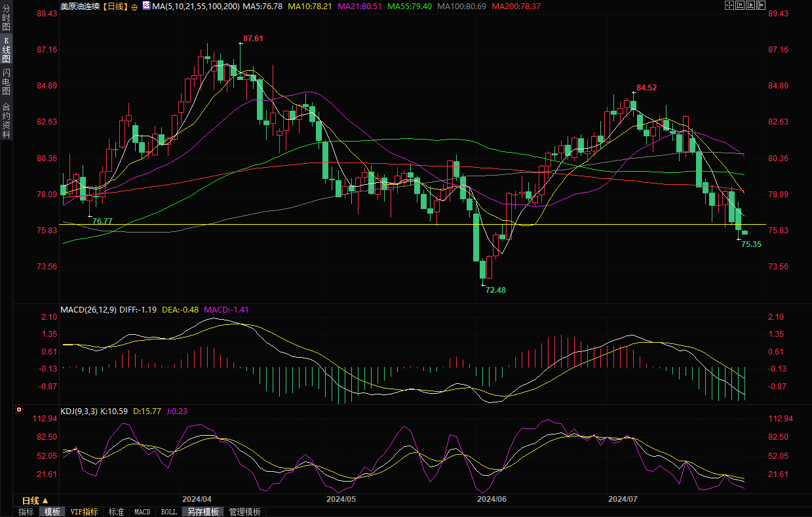Expand the 日线 period selector
812x517 pixels.
(x=35, y=501)
